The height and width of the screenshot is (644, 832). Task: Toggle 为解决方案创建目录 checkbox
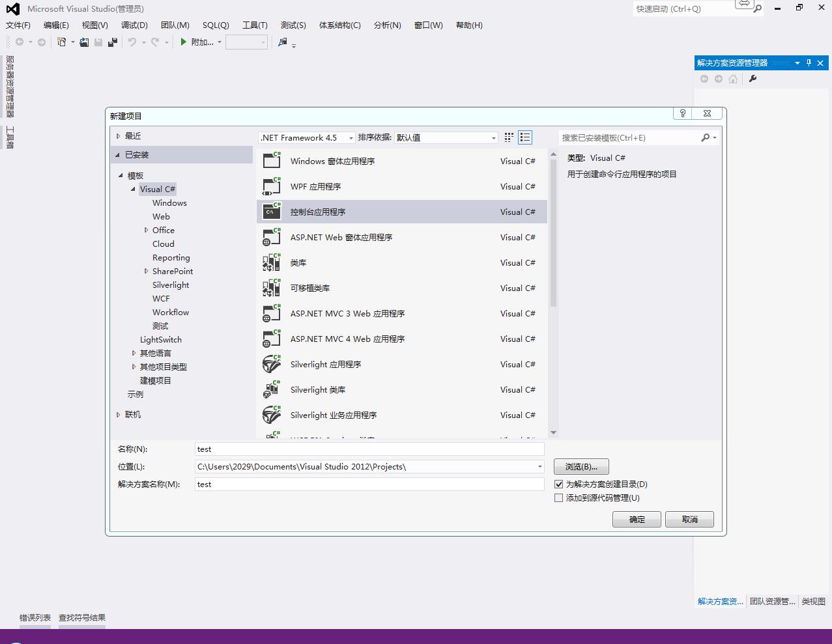pos(558,484)
